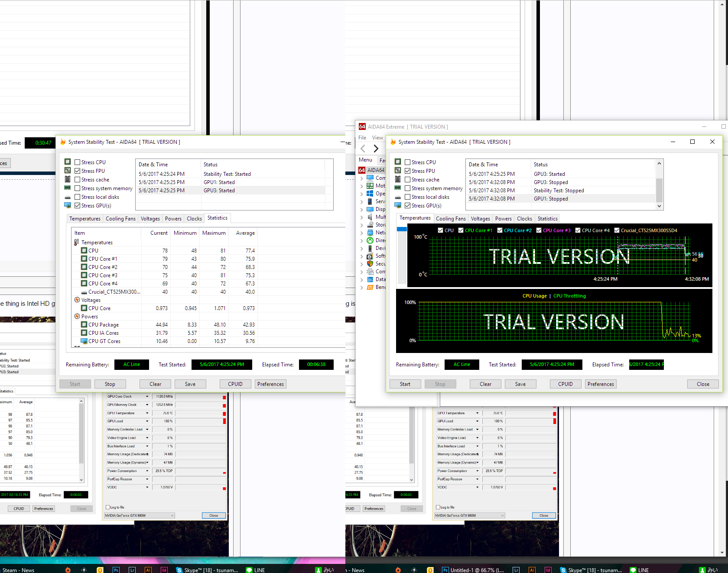Image resolution: width=728 pixels, height=573 pixels.
Task: Toggle Crucial_CT525MX300SSD4 graph legend checkbox
Action: [x=617, y=230]
